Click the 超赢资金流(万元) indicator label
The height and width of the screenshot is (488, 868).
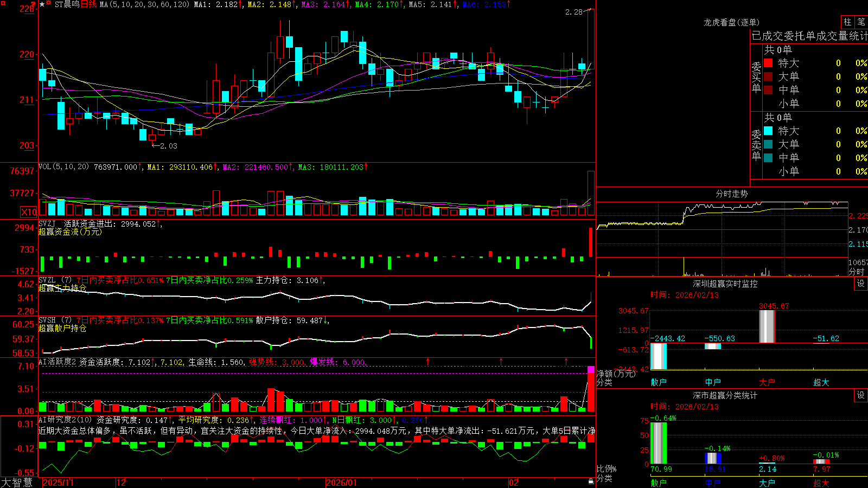(x=70, y=232)
